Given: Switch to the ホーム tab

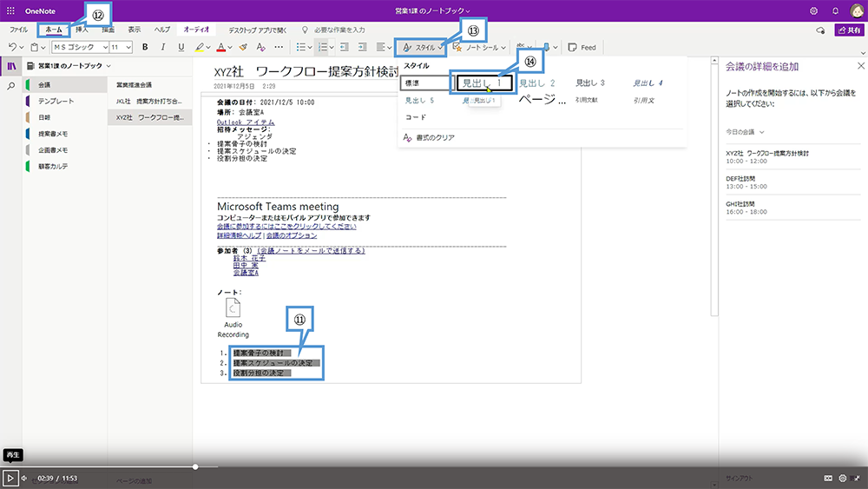Looking at the screenshot, I should tap(54, 30).
